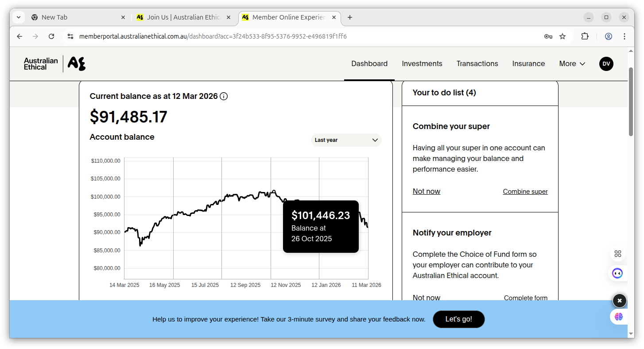Bookmark this page with star icon
Image resolution: width=644 pixels, height=349 pixels.
click(563, 36)
